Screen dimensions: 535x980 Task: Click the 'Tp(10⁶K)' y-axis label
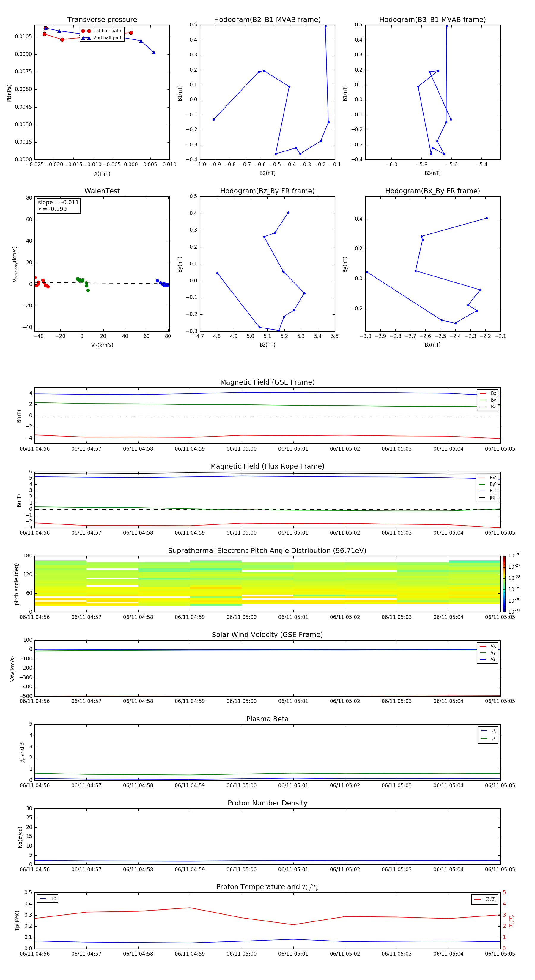click(17, 921)
